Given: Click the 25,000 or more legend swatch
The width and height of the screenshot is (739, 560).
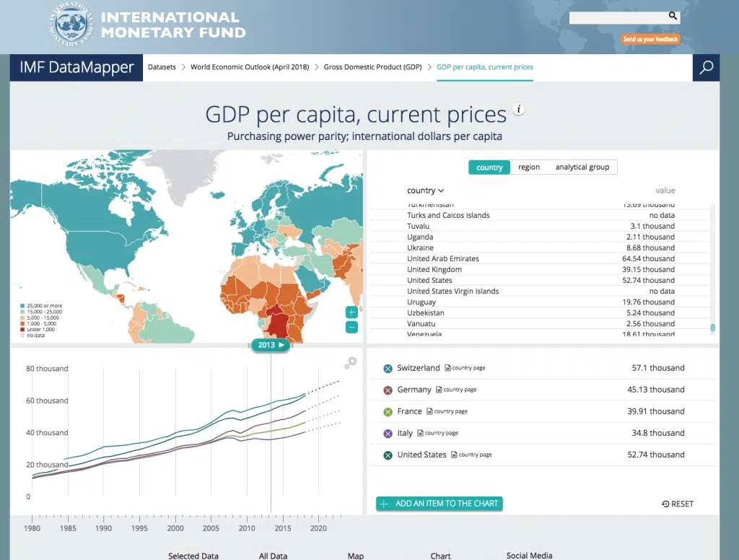Looking at the screenshot, I should coord(22,306).
